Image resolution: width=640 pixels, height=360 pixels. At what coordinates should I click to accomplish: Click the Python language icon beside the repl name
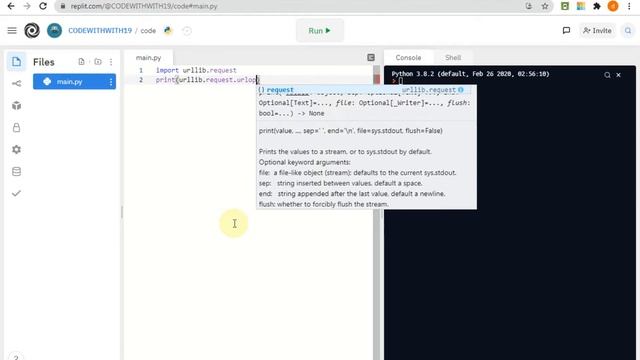168,31
